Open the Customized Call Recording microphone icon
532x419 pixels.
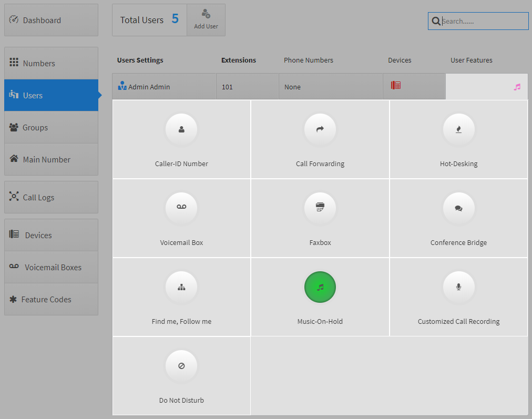pos(459,287)
